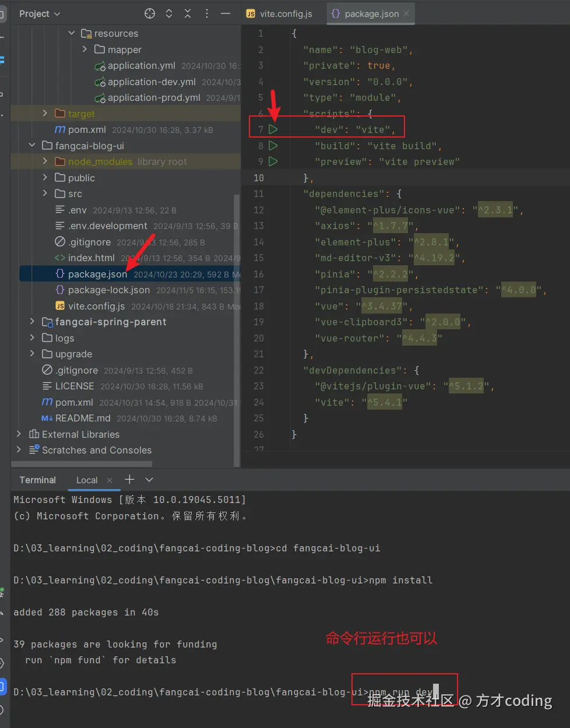Click the JS icon on vite.config.js tab

tap(251, 13)
